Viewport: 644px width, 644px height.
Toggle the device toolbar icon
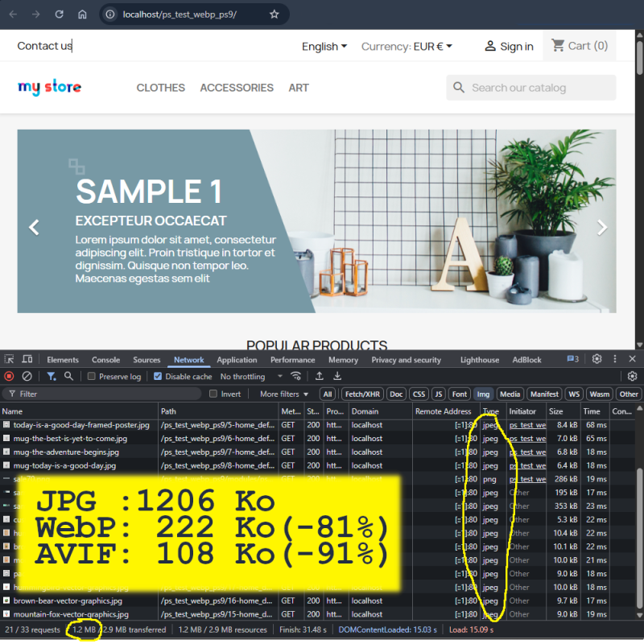(x=27, y=359)
